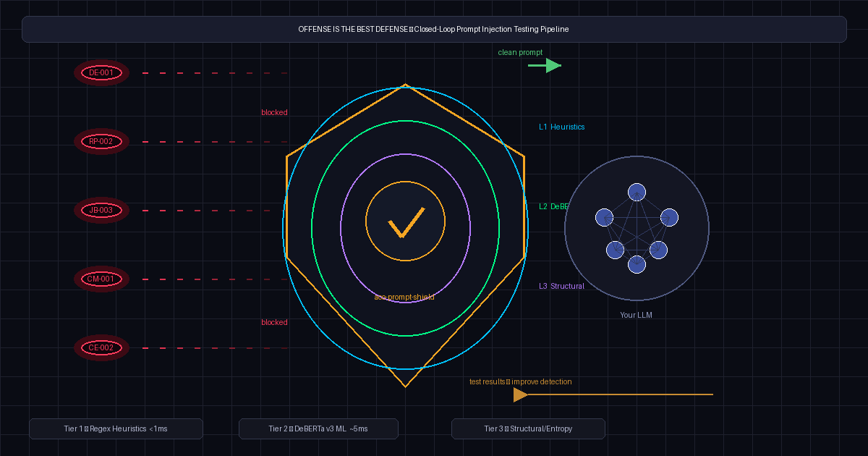
Task: Click the CM-001 attack badge
Action: tap(101, 279)
